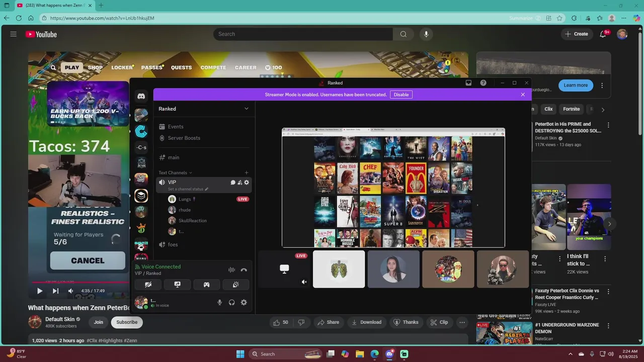Filter suggestions by Clix chip

click(x=548, y=109)
